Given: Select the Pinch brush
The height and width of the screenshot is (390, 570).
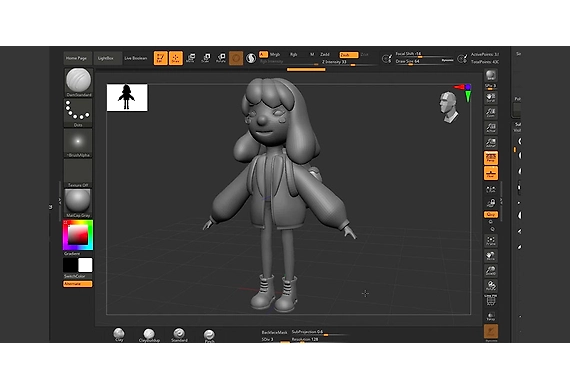Looking at the screenshot, I should point(209,336).
